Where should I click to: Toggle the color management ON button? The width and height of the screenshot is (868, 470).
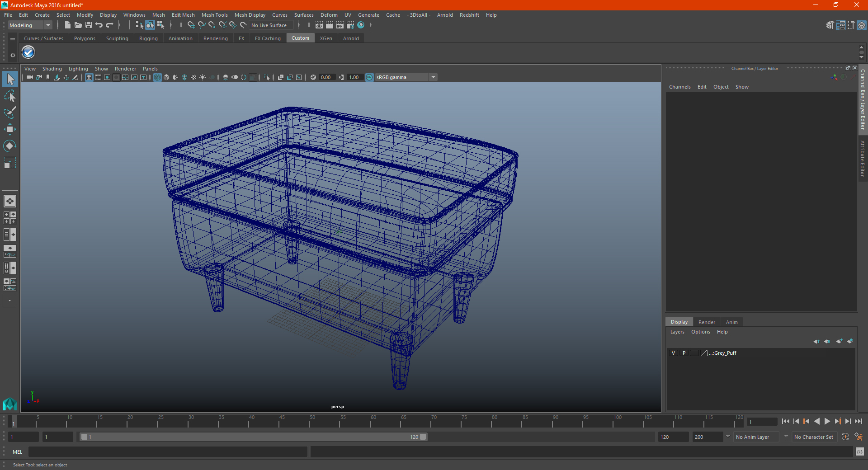tap(369, 77)
